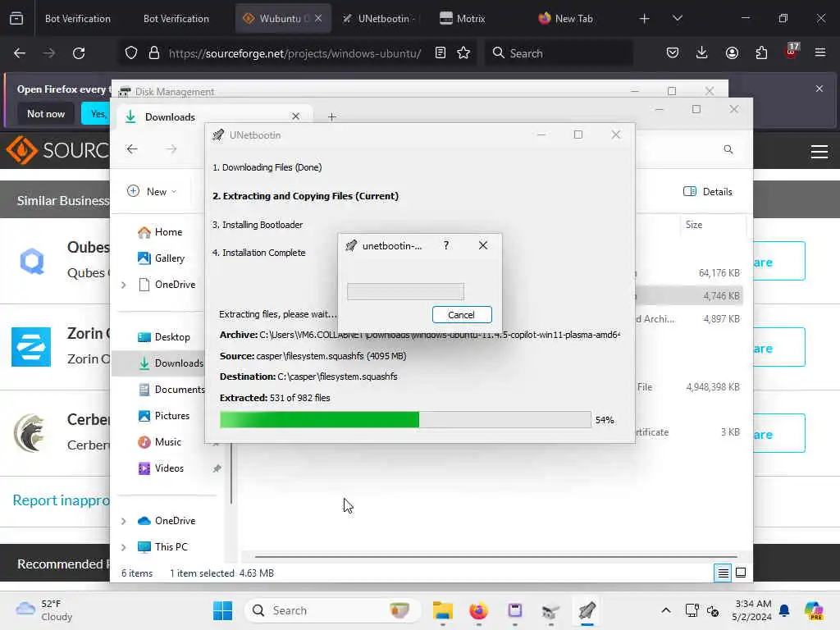Open Videos in Explorer sidebar

coord(161,468)
